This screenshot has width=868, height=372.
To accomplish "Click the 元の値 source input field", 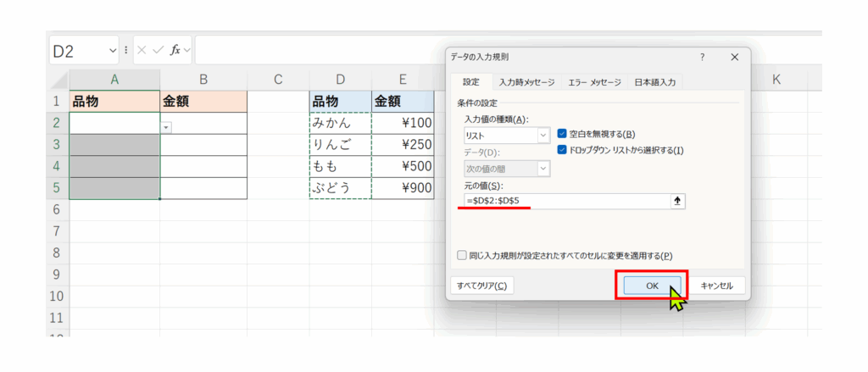I will 564,201.
